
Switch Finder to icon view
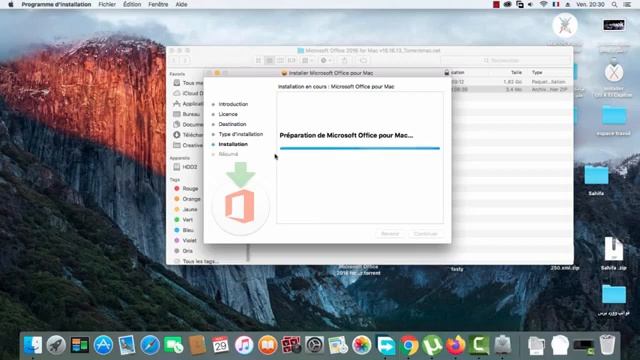[x=258, y=60]
